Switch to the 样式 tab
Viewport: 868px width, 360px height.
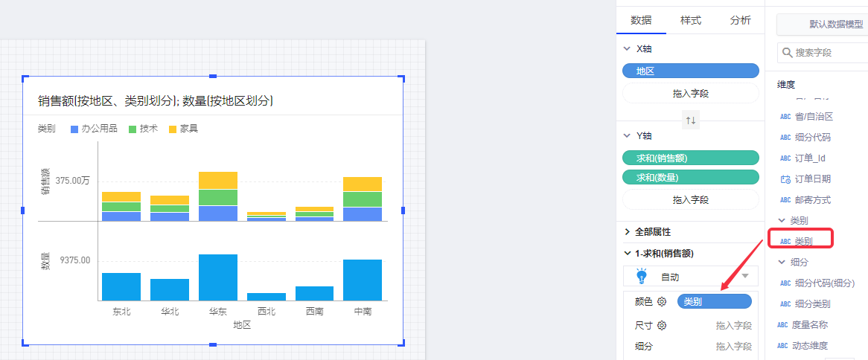(x=690, y=20)
